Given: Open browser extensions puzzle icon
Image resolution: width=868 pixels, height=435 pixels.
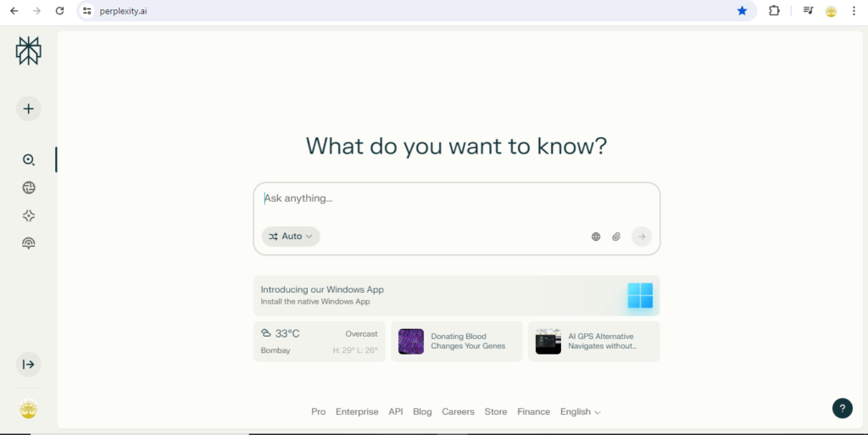Looking at the screenshot, I should click(x=774, y=10).
